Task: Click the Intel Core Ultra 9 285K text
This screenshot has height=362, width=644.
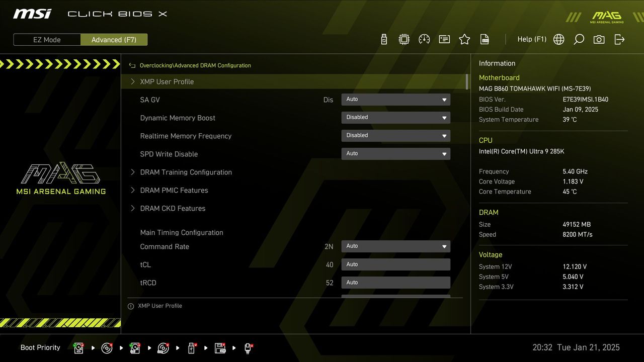Action: click(x=522, y=151)
